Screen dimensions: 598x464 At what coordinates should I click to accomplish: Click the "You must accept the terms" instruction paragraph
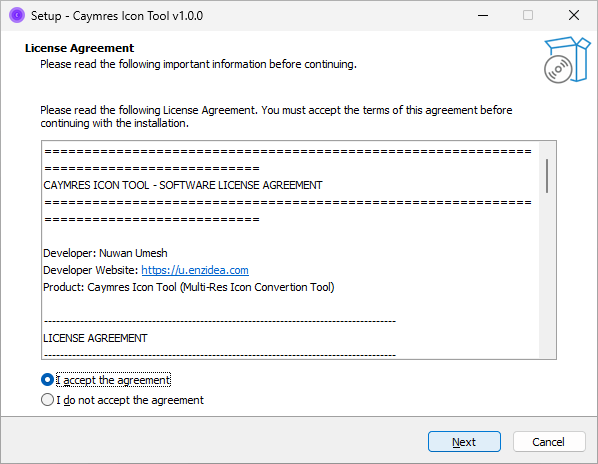(x=276, y=117)
